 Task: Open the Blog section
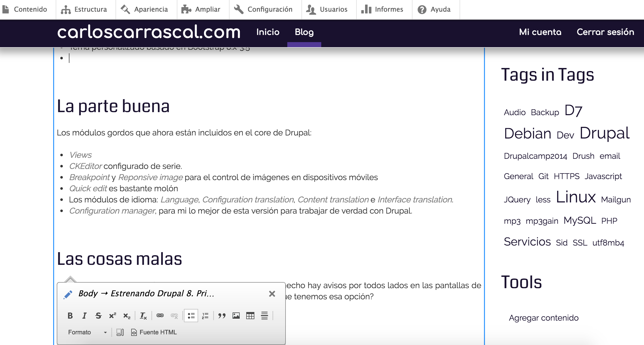304,32
